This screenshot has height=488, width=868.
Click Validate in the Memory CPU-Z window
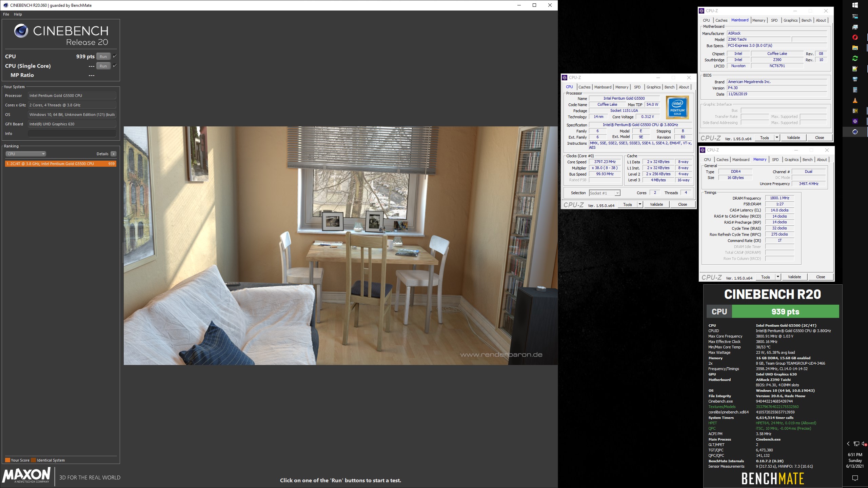point(794,277)
